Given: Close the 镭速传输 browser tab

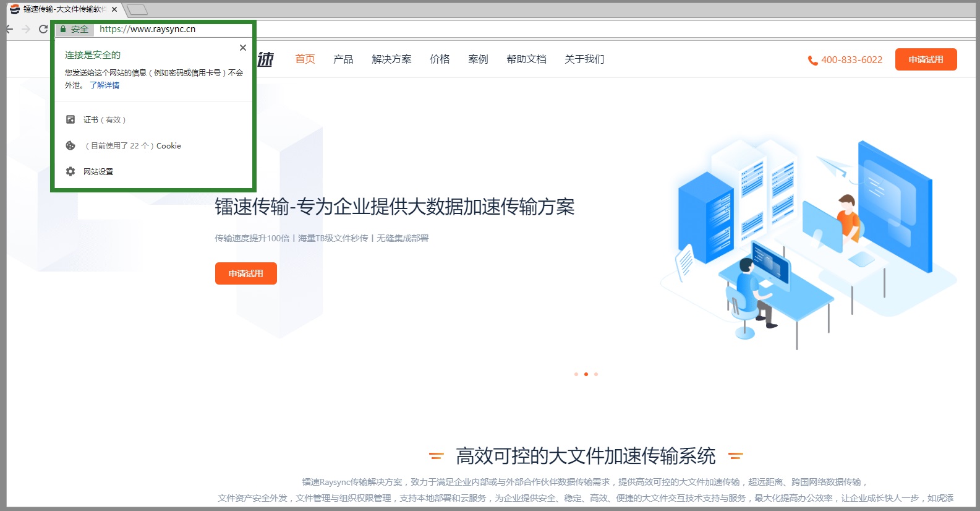Looking at the screenshot, I should point(114,9).
